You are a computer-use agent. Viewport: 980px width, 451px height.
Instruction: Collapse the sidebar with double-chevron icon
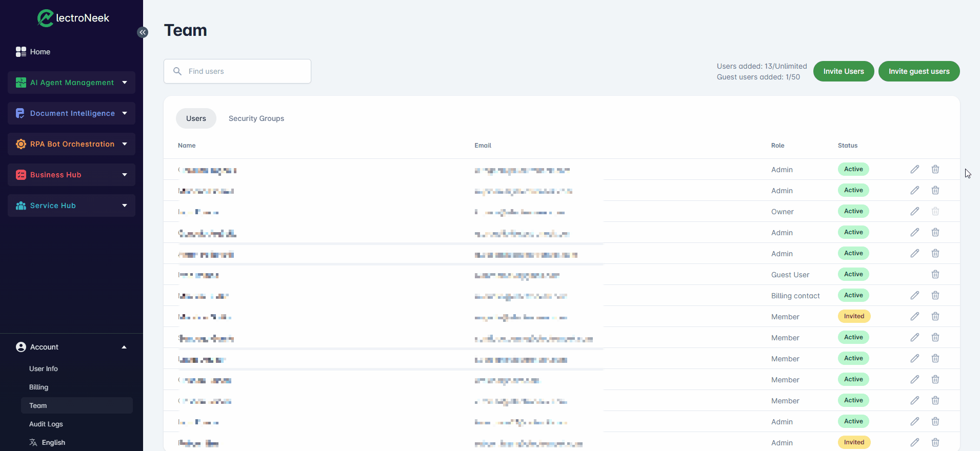(x=143, y=32)
